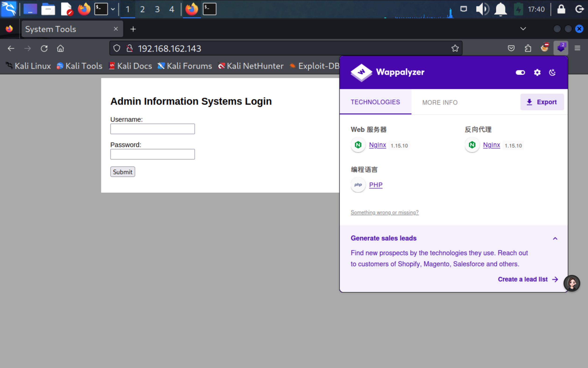Save page to Pocket icon
The width and height of the screenshot is (588, 368).
[x=511, y=48]
